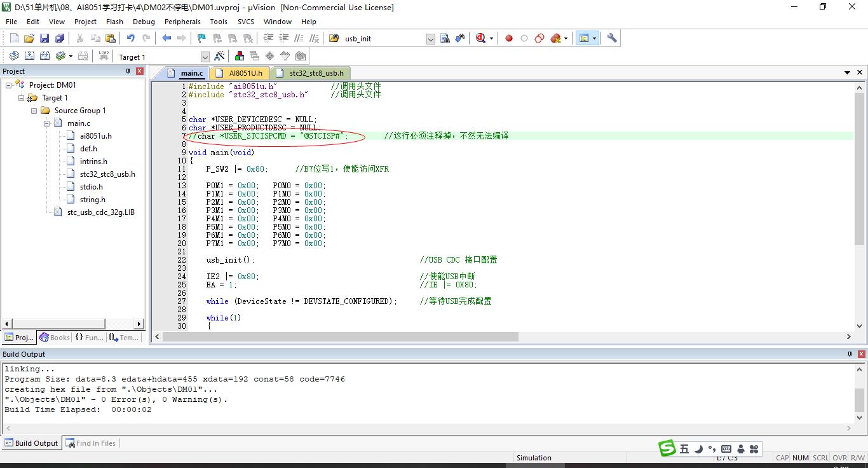The image size is (868, 468).
Task: Toggle the window layout view button
Action: coord(583,38)
